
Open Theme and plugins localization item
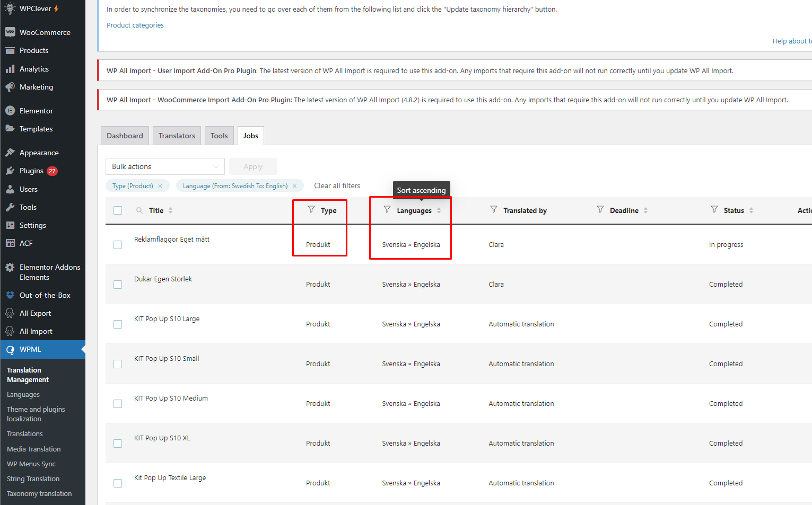36,414
